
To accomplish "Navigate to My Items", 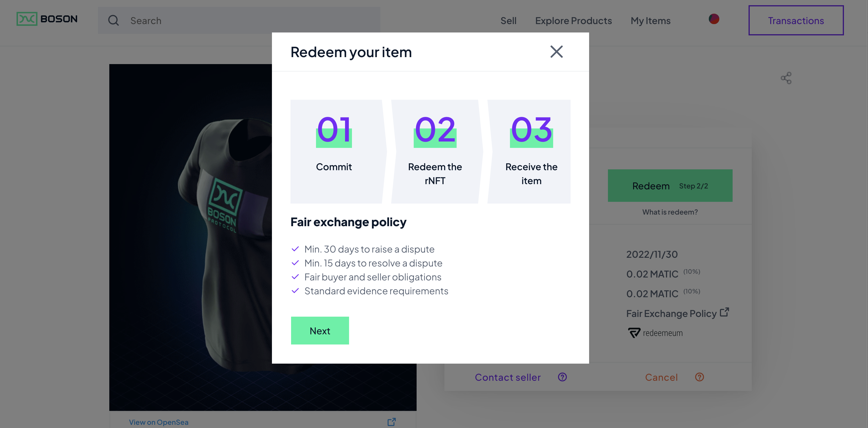I will 650,21.
